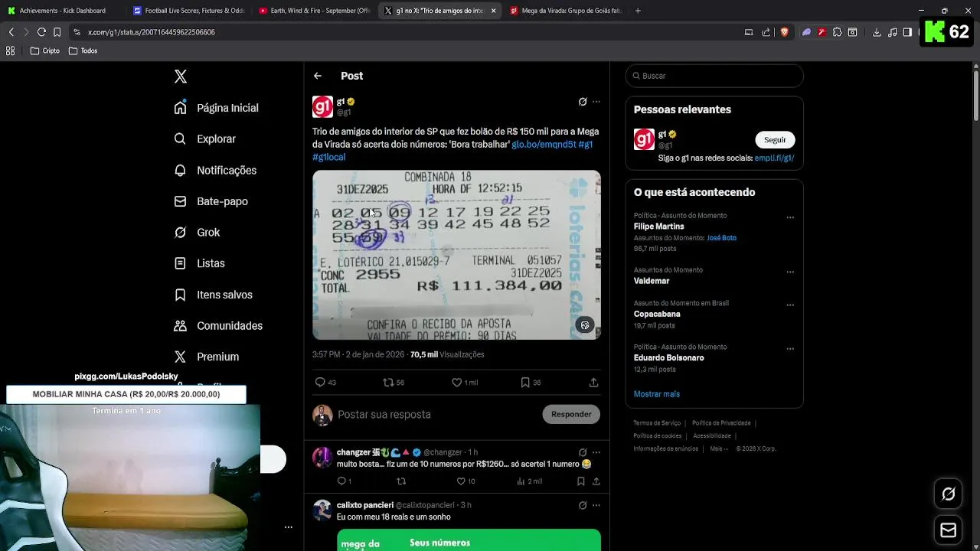Click the Brave Shields lion icon
Image resolution: width=980 pixels, height=551 pixels.
784,32
